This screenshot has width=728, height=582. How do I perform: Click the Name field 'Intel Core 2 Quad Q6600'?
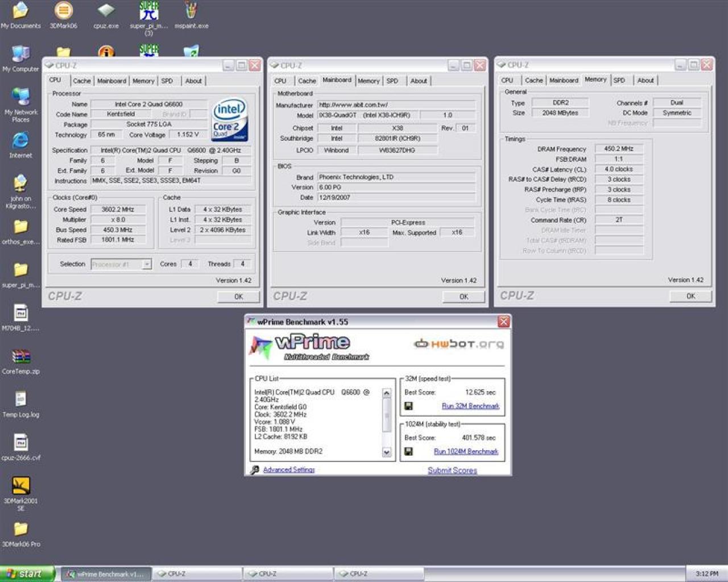click(149, 104)
